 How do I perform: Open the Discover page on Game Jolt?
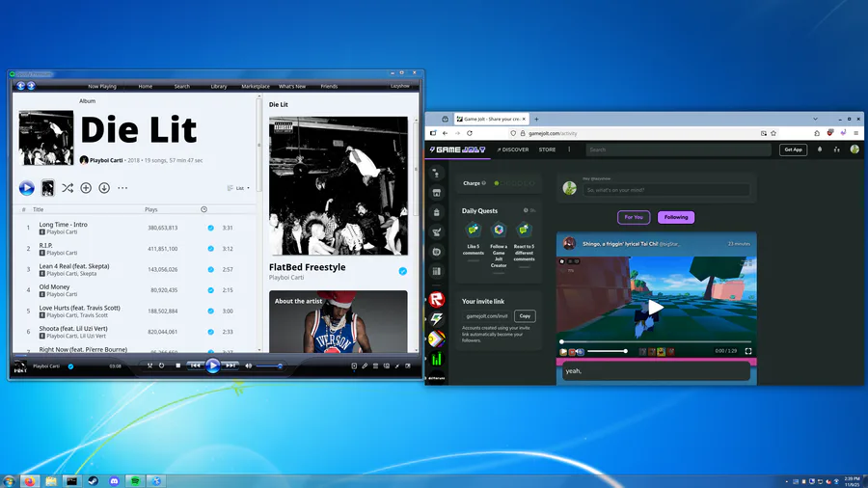pos(513,149)
